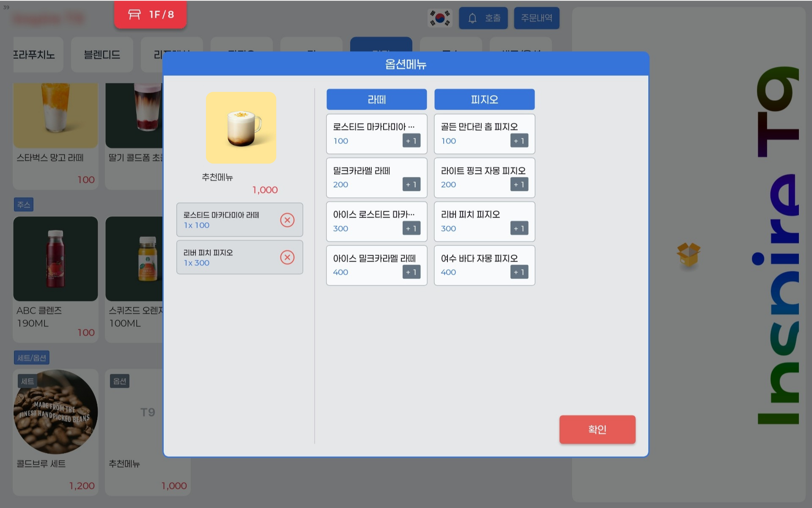The height and width of the screenshot is (508, 812).
Task: Select the 피지오 option group header
Action: pyautogui.click(x=484, y=99)
